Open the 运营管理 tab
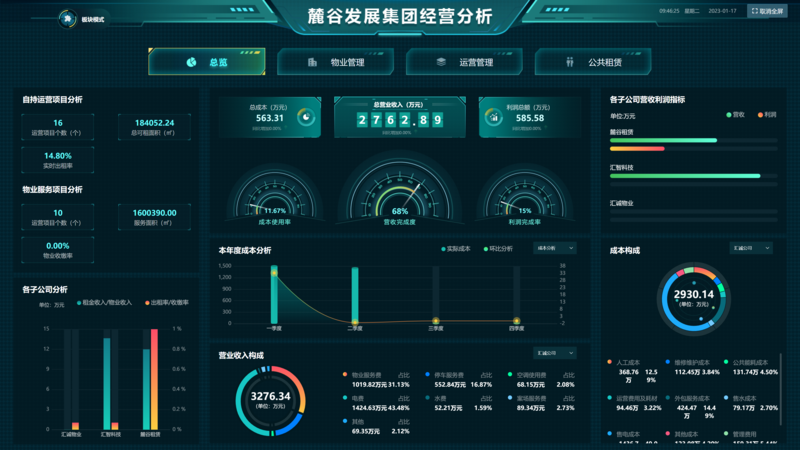The height and width of the screenshot is (450, 800). (464, 62)
